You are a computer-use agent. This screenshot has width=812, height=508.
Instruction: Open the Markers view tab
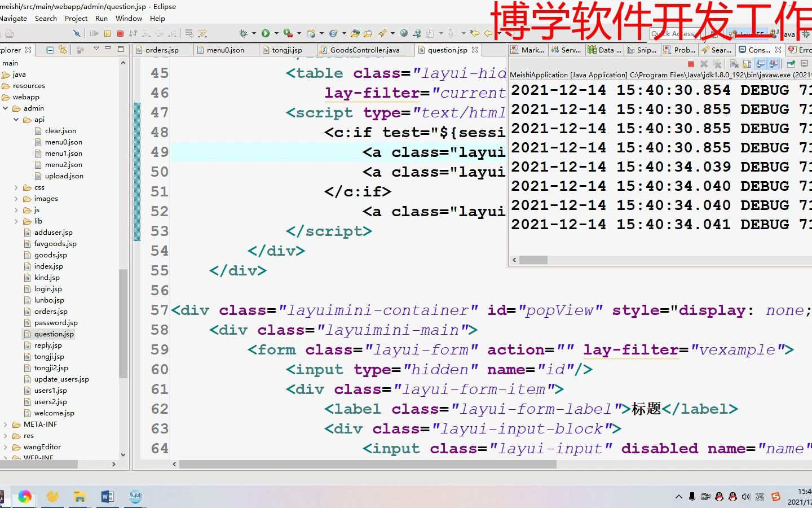(528, 50)
